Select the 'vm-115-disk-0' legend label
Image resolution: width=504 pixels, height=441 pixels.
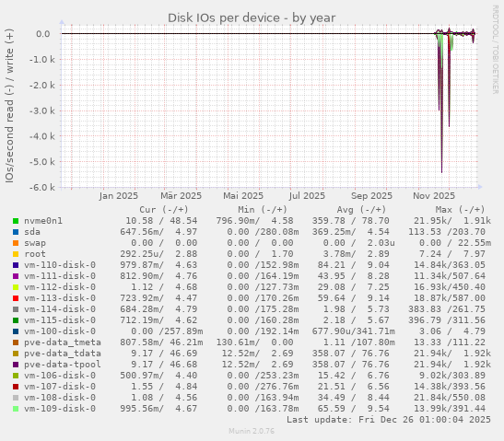(x=60, y=320)
